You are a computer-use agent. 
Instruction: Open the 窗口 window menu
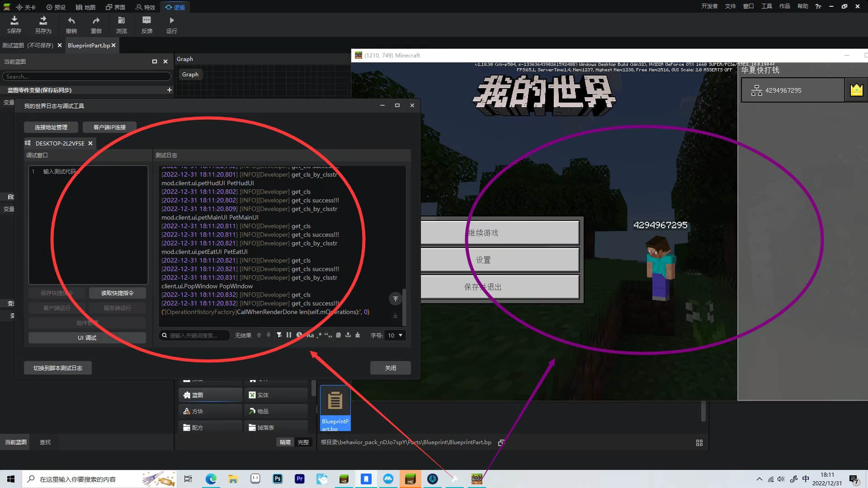point(748,6)
